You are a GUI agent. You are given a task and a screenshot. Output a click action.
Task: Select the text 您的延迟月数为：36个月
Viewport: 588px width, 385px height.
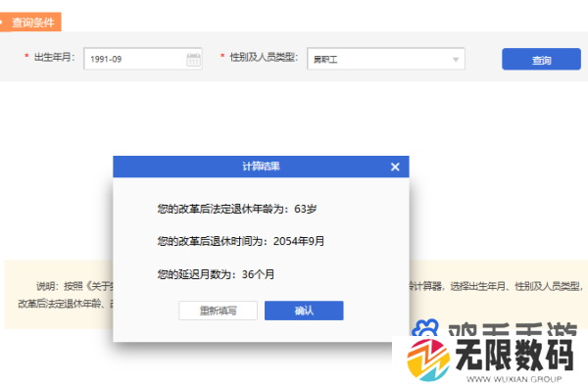(216, 274)
